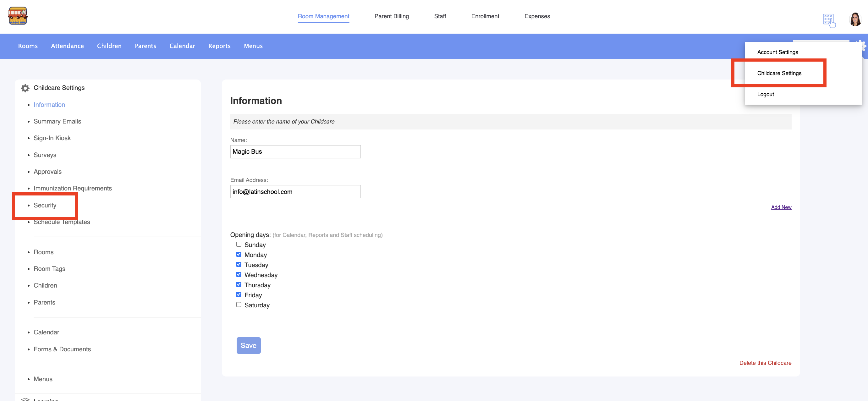Disable Friday as an opening day
This screenshot has width=868, height=401.
(x=239, y=294)
